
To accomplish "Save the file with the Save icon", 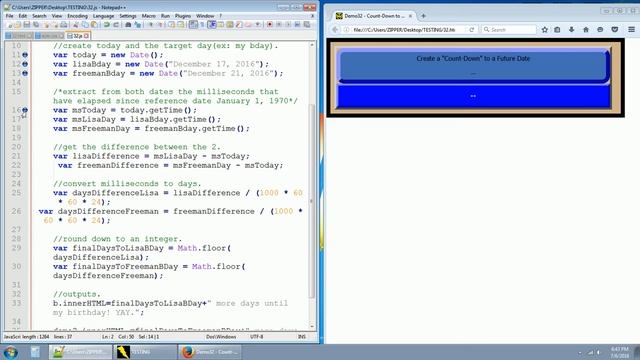I will (x=27, y=25).
